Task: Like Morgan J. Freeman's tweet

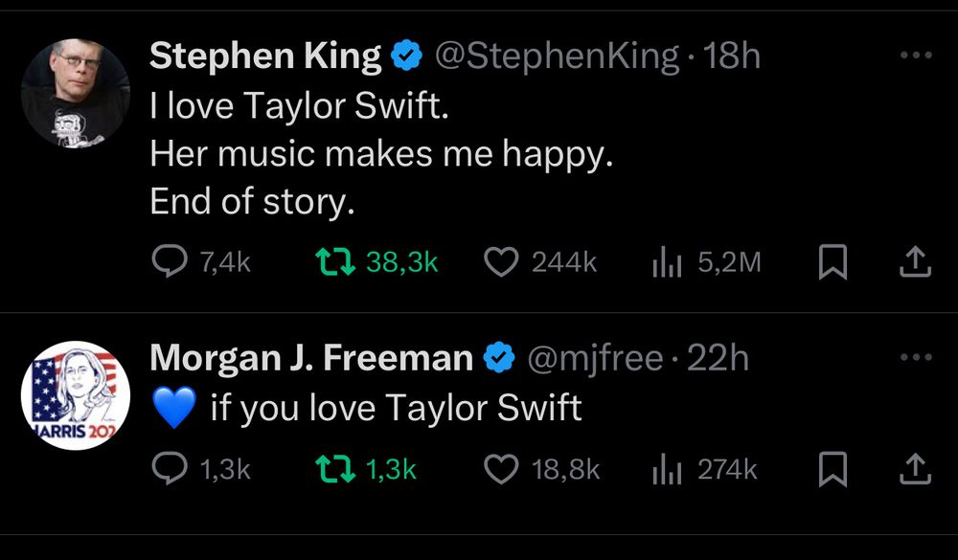Action: coord(500,468)
